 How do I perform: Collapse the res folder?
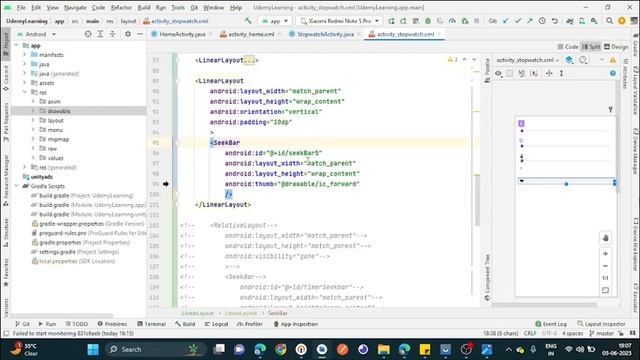[x=24, y=92]
